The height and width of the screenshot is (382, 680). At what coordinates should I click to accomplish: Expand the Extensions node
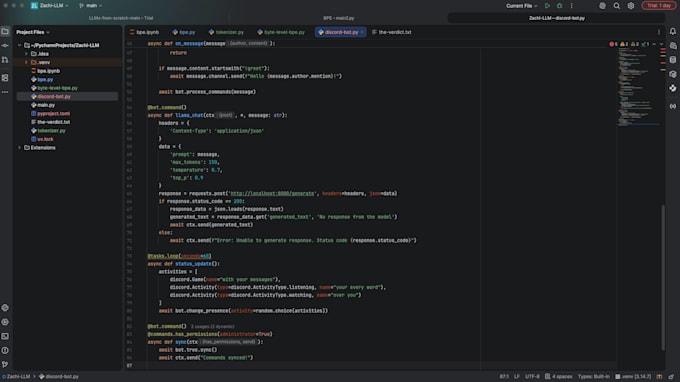[20, 147]
